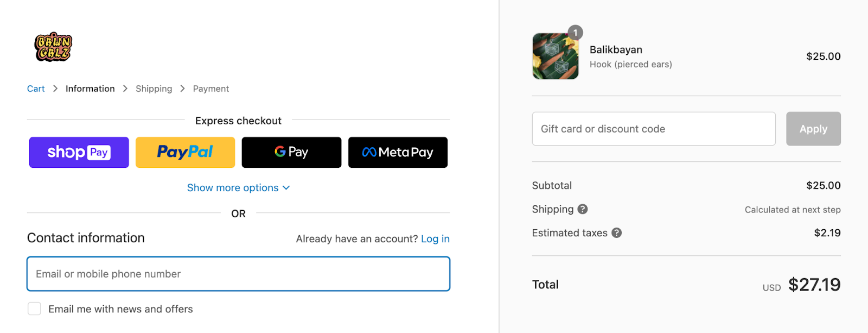The width and height of the screenshot is (868, 333).
Task: Open the Payment breadcrumb step
Action: (210, 89)
